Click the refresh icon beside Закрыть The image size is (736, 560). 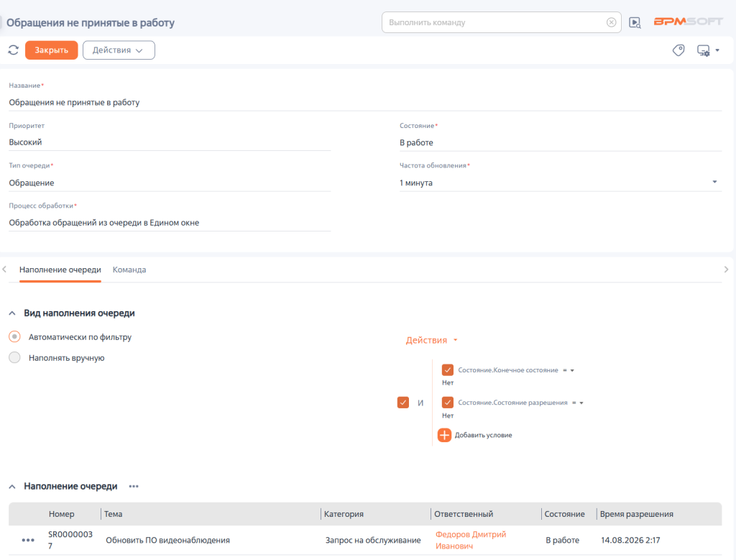pyautogui.click(x=13, y=50)
